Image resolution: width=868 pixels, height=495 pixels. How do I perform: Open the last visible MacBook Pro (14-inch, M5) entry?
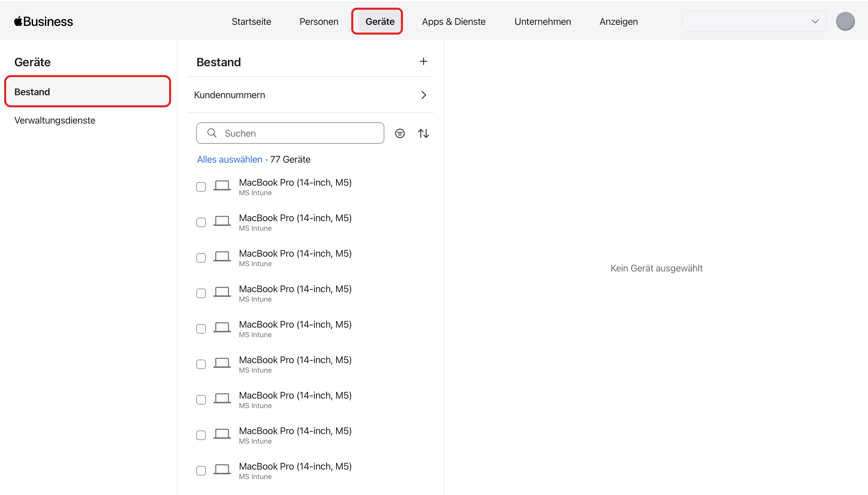295,466
